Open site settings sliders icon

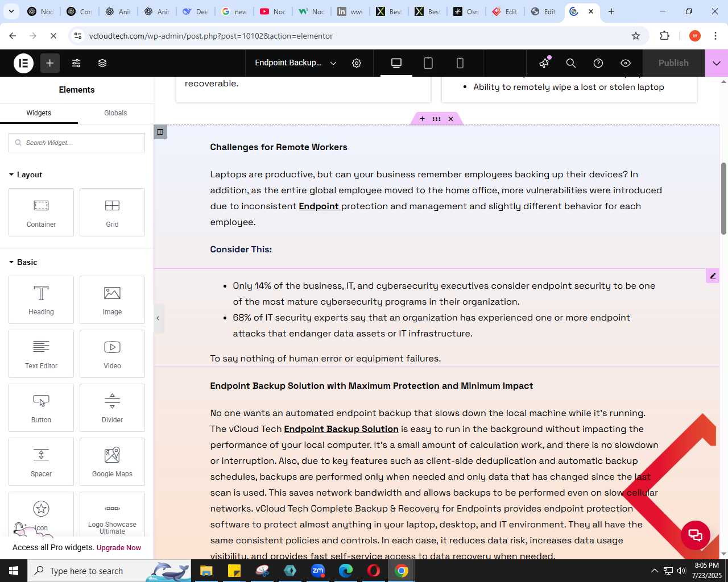tap(76, 63)
